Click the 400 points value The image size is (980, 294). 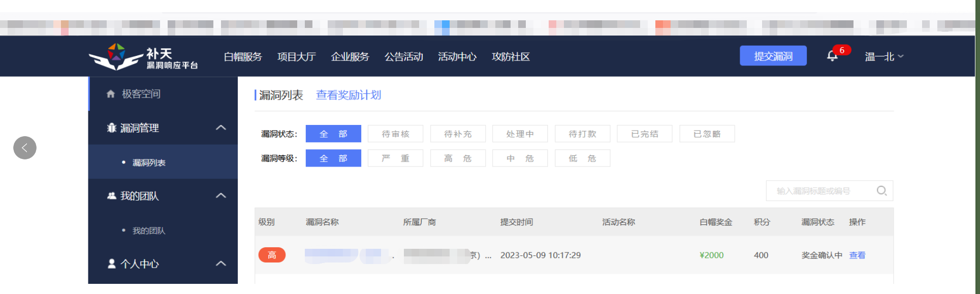761,255
